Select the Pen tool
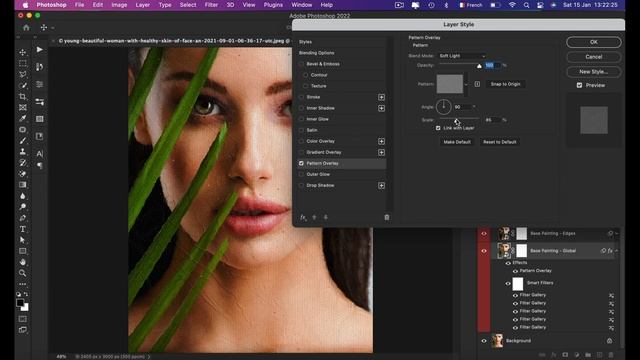640x360 pixels. (22, 218)
